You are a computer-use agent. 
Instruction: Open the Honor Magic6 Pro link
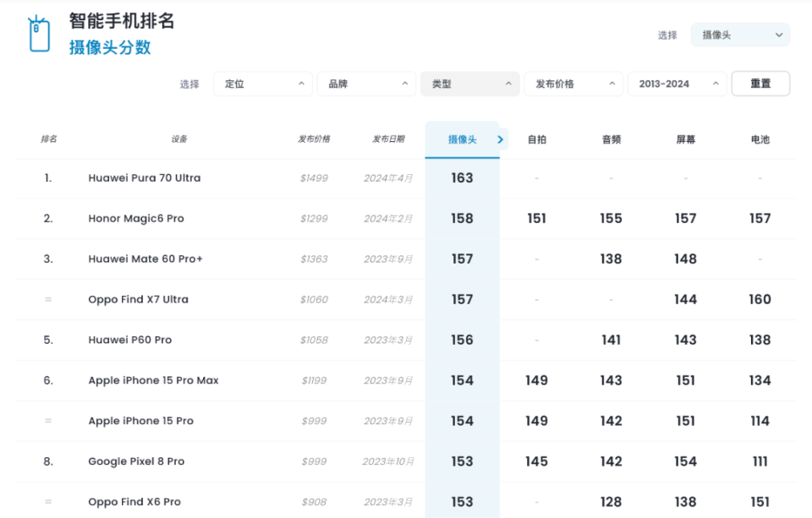[136, 219]
